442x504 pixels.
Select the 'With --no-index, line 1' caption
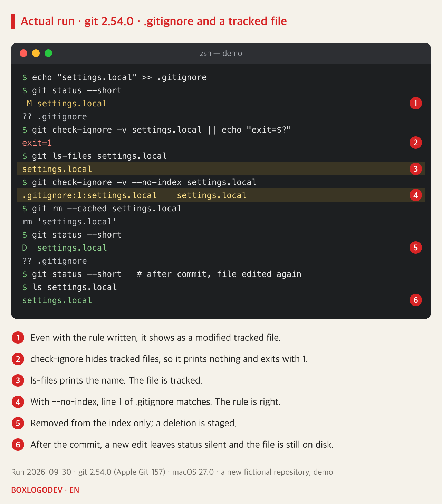(x=155, y=402)
